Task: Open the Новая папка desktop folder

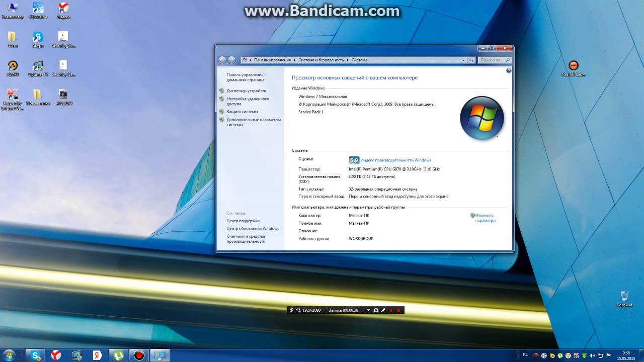Action: pos(38,97)
